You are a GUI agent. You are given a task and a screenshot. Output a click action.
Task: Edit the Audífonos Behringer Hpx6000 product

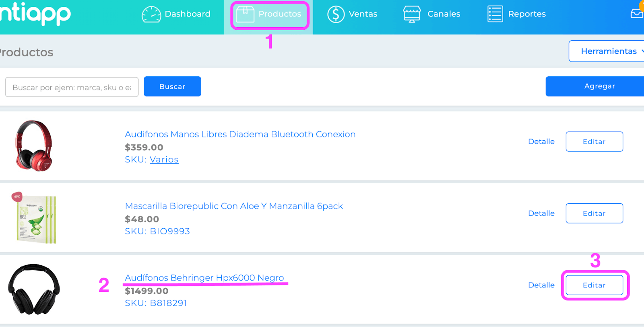coord(594,285)
